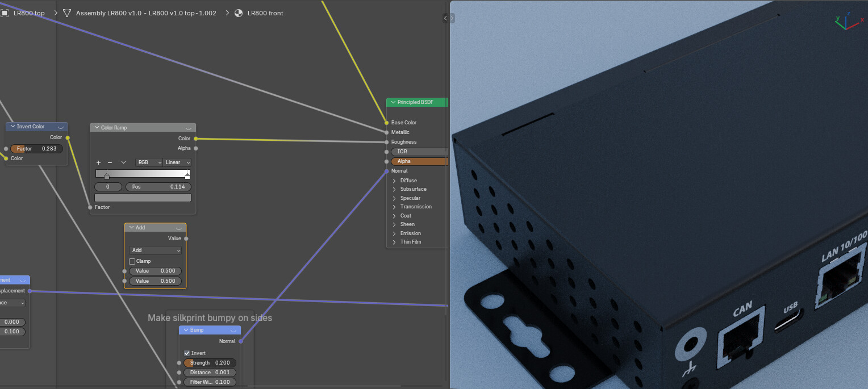Click Alpha output socket of Color Ramp
868x389 pixels.
196,148
